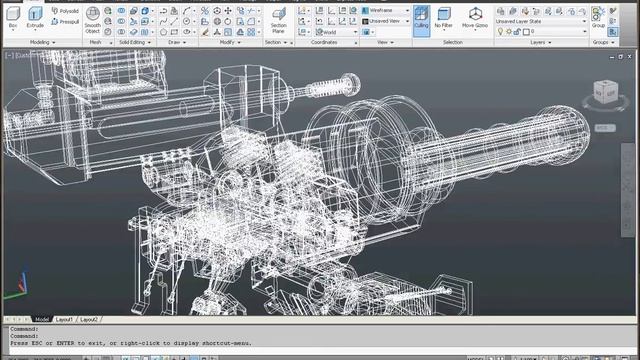The width and height of the screenshot is (640, 360).
Task: Click the Mesh more icon
Action: pyautogui.click(x=108, y=11)
